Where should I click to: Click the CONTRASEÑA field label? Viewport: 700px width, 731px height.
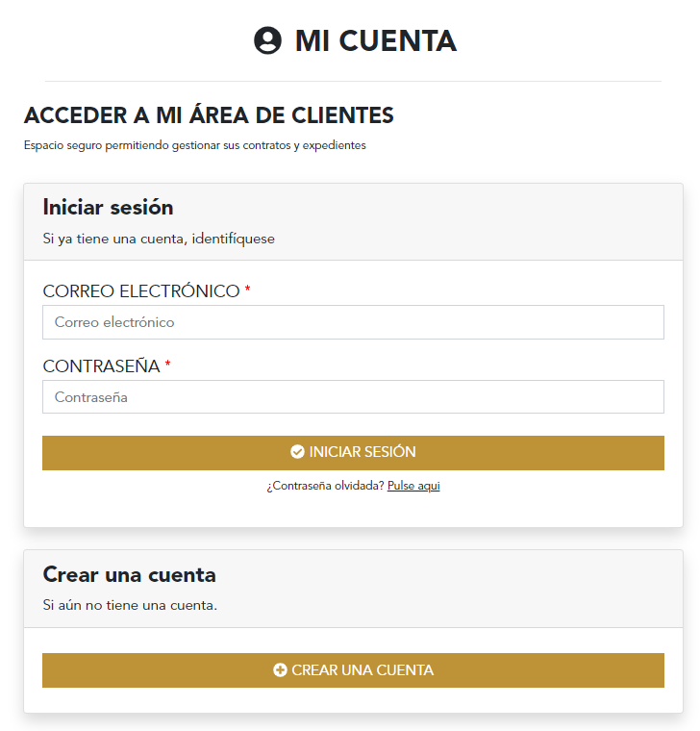(101, 365)
